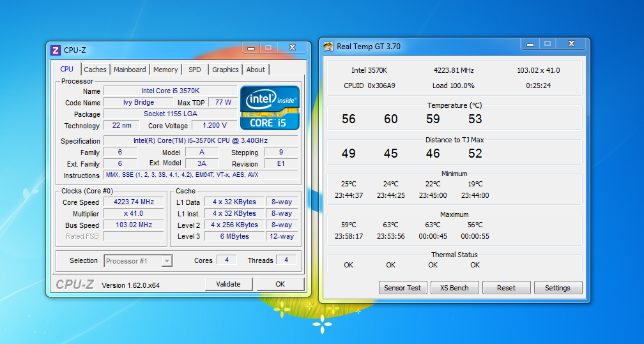Click the Reset button in Real Temp
The width and height of the screenshot is (644, 344).
pyautogui.click(x=506, y=288)
